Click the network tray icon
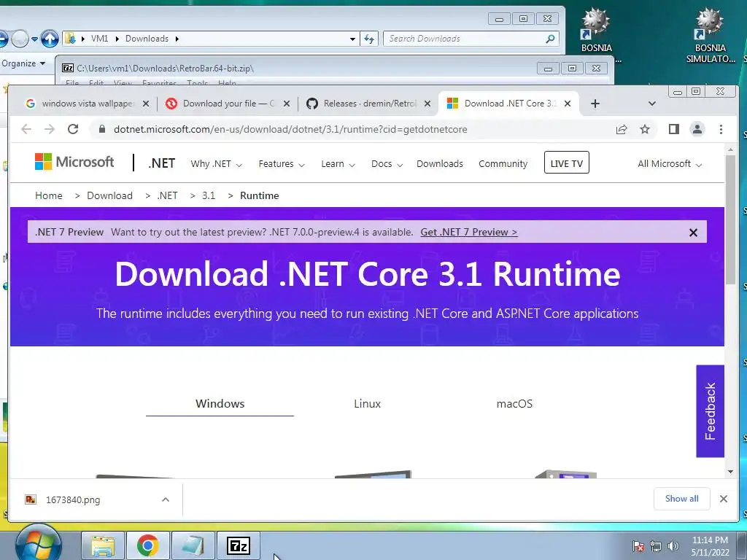The height and width of the screenshot is (560, 747). coord(656,546)
